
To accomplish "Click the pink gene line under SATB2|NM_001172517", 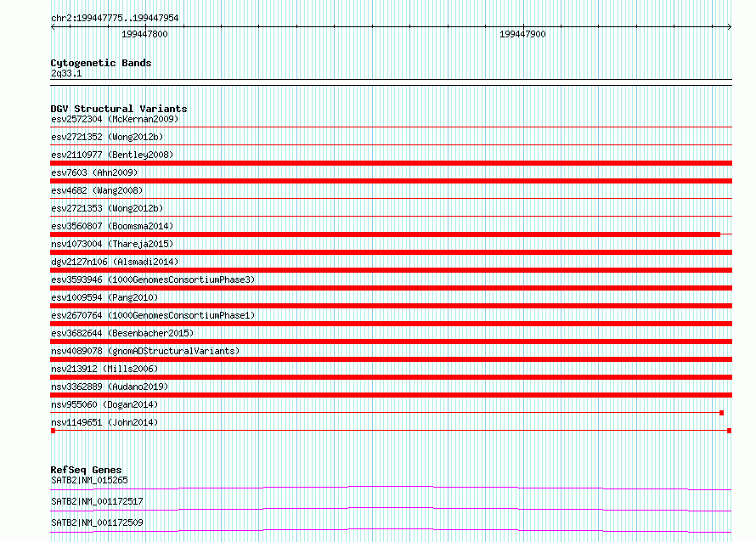I will [391, 509].
